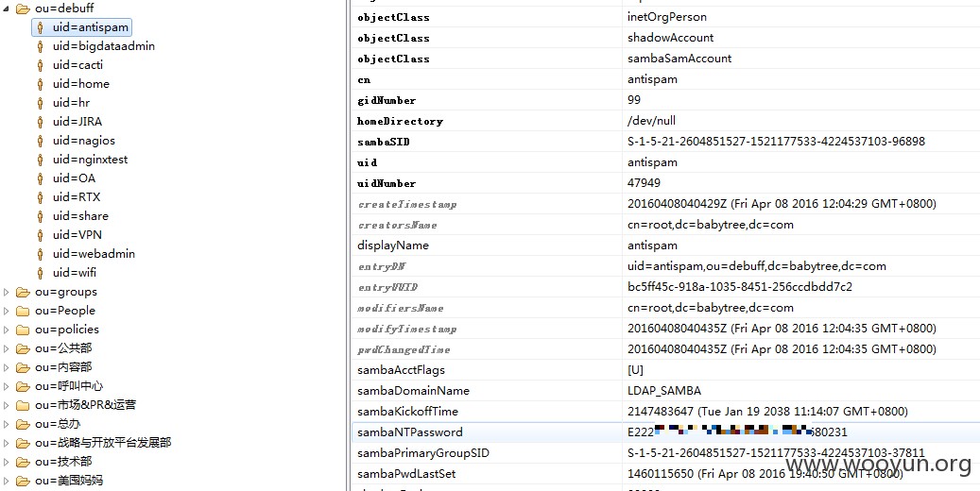Select the sambaNTPassword attribute row

665,432
